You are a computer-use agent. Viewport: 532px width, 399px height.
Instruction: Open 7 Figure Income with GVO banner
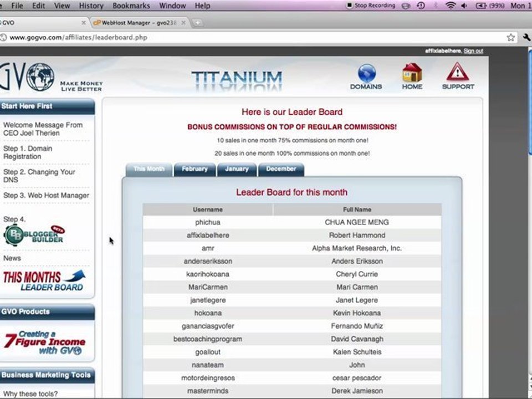[44, 342]
